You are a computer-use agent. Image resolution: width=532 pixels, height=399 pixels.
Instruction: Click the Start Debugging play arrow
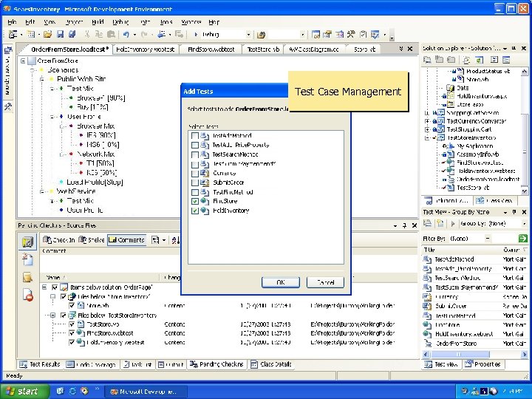[196, 34]
